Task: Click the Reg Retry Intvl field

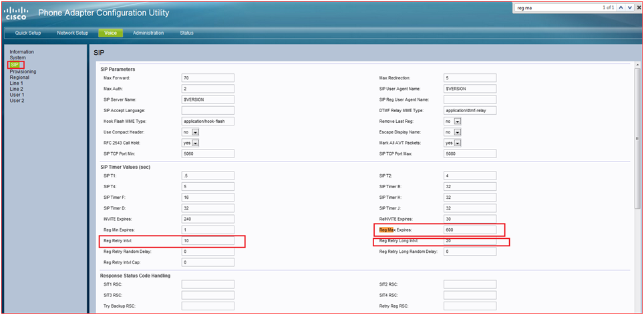Action: [208, 240]
